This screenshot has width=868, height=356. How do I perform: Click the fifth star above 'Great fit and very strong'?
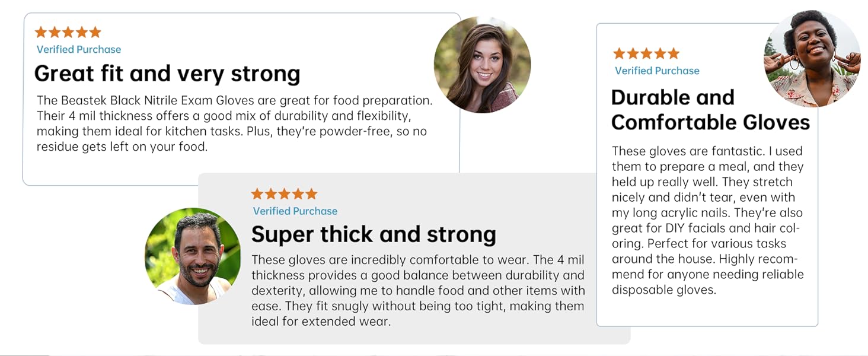click(x=95, y=32)
